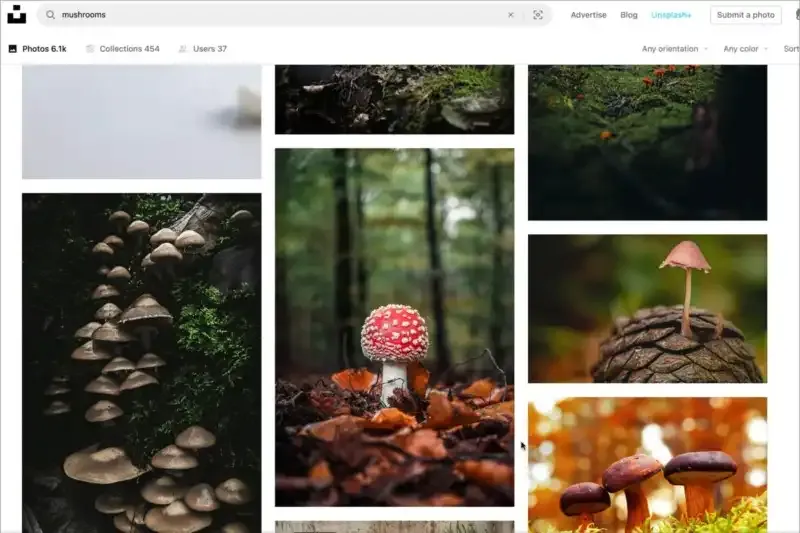Expand the Any color dropdown
800x533 pixels.
(x=745, y=48)
